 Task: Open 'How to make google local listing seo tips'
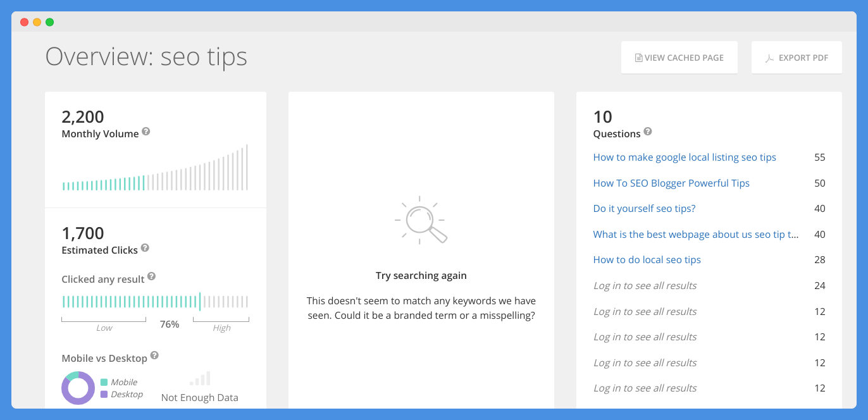click(x=685, y=157)
